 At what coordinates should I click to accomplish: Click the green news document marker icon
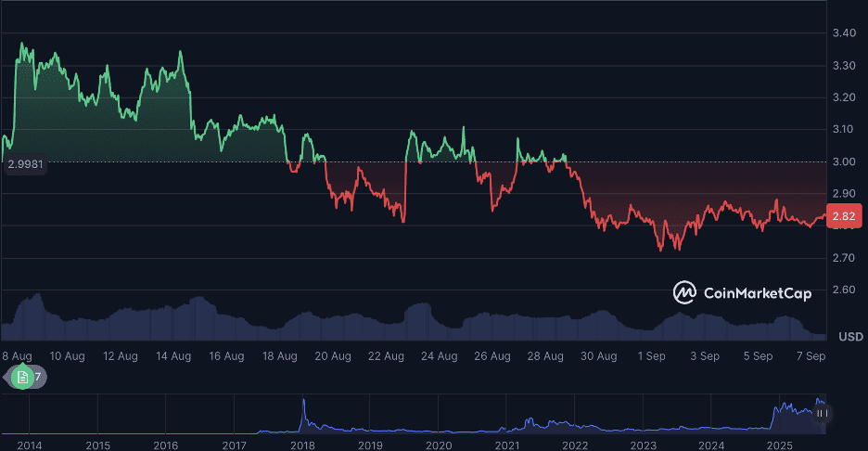coord(21,377)
